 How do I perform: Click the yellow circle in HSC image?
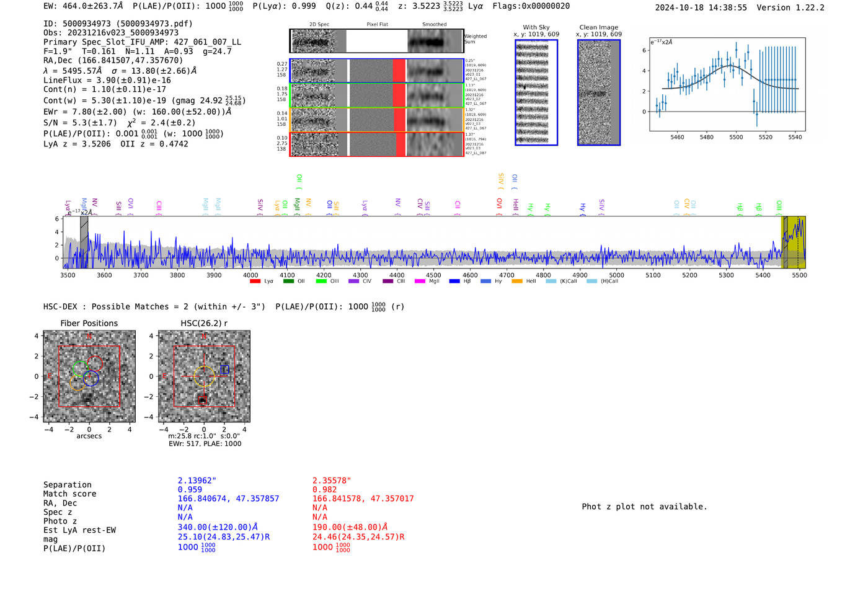[204, 376]
